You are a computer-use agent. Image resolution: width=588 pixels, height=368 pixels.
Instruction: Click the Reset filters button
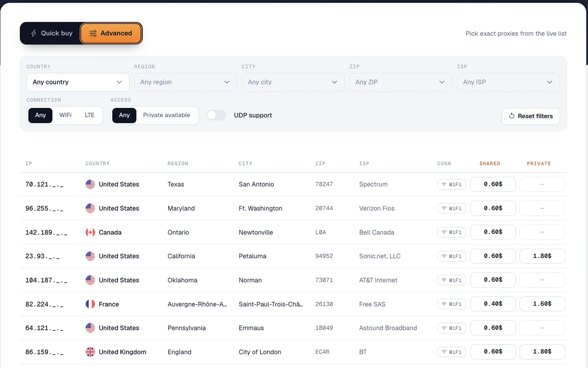pos(531,116)
